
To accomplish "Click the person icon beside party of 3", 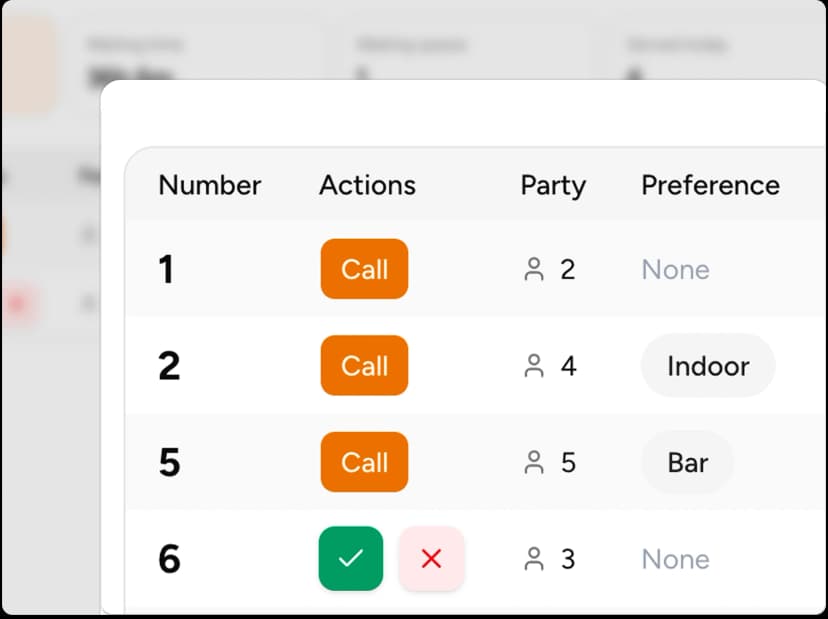I will point(534,559).
